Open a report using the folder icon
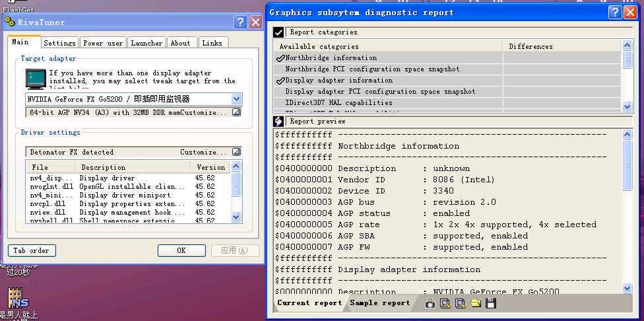Screen dimensions: 644x321 pos(476,303)
